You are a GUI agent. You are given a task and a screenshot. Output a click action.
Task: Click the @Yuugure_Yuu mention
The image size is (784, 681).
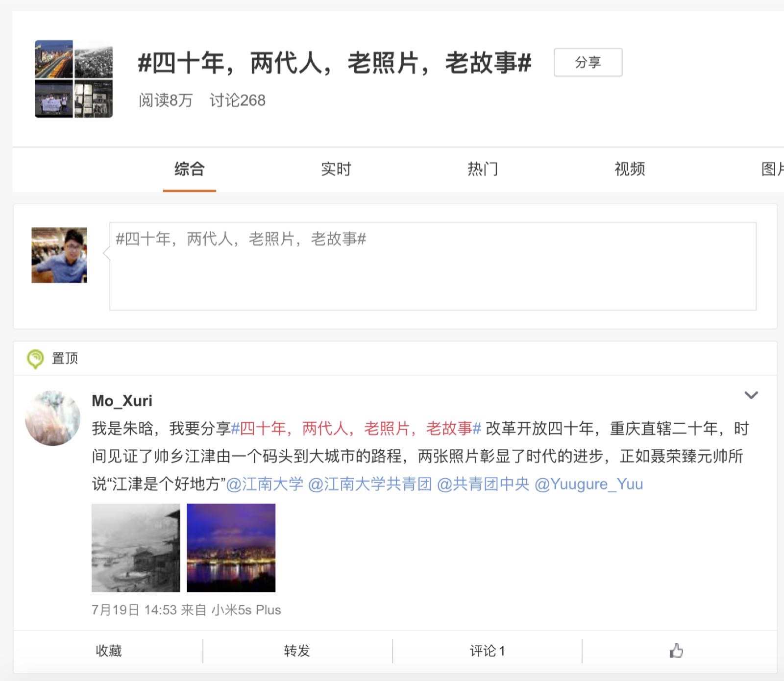point(588,484)
